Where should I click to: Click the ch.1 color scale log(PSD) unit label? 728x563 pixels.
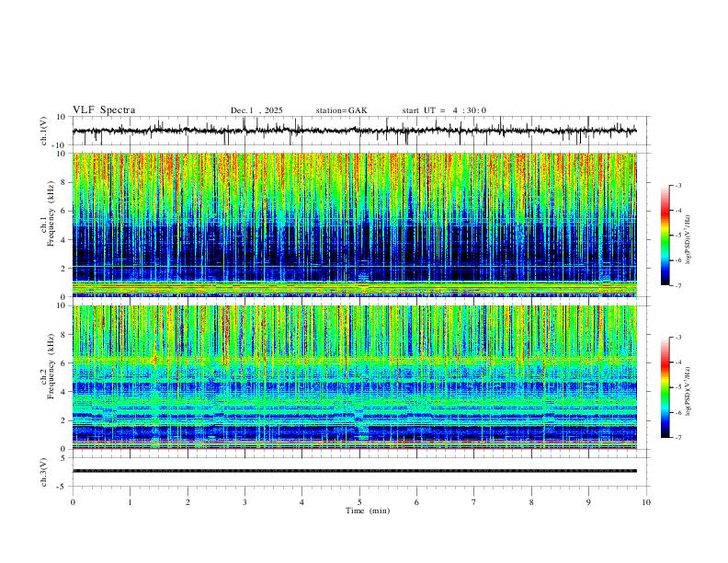click(x=688, y=240)
